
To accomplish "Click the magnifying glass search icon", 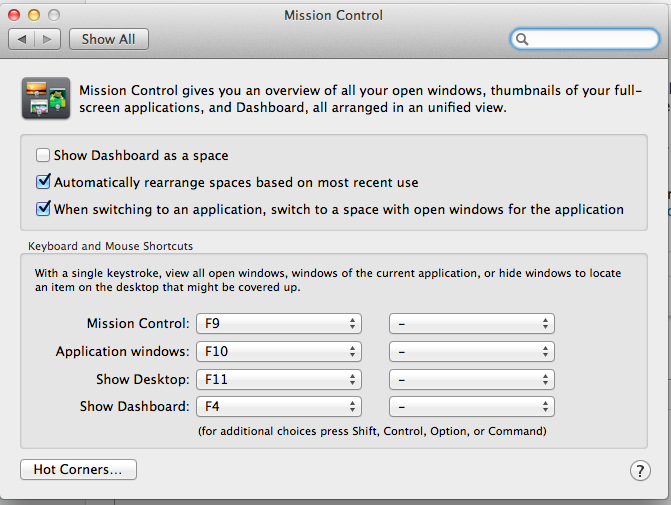I will 522,39.
